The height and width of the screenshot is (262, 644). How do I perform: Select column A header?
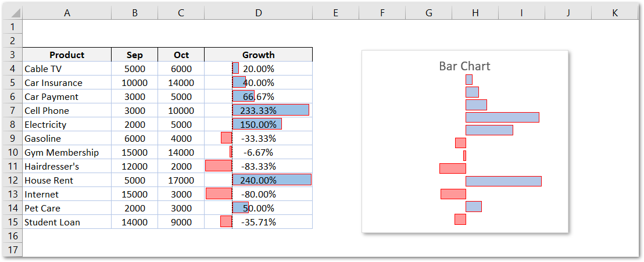[67, 13]
